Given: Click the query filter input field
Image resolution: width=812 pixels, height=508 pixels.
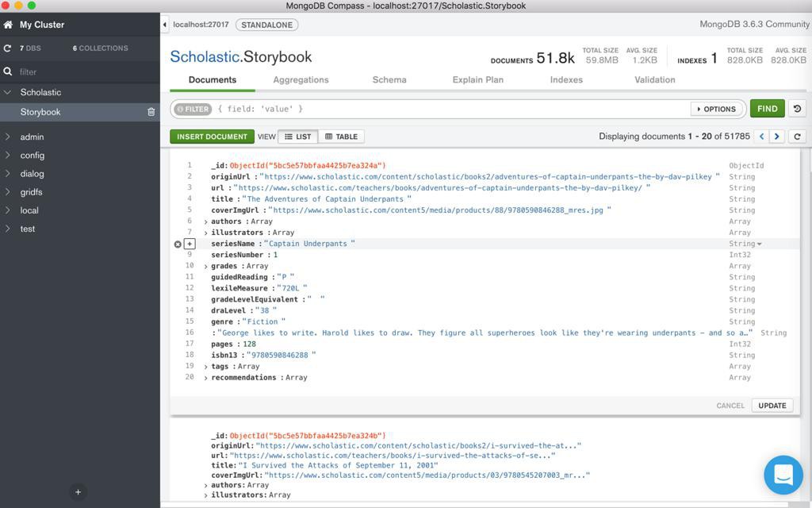Looking at the screenshot, I should 450,109.
